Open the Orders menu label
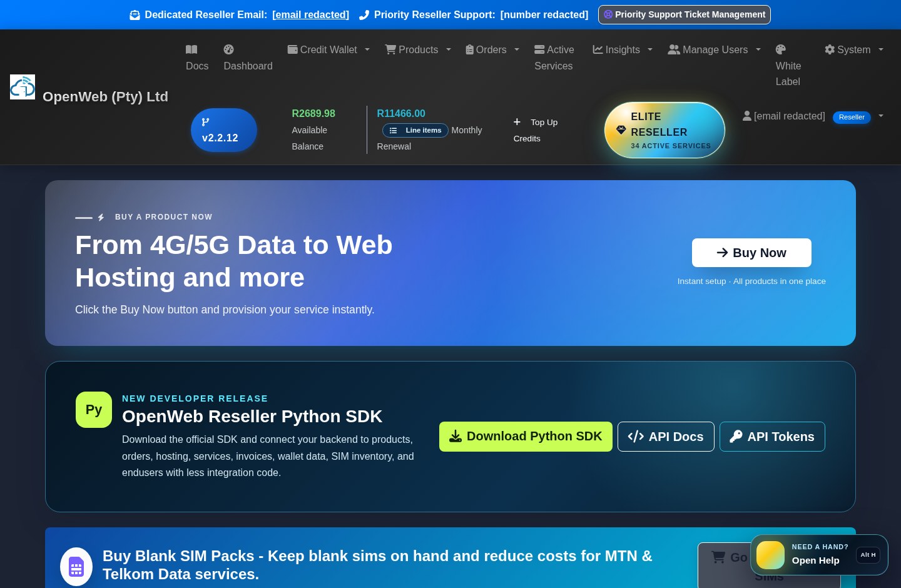Image resolution: width=901 pixels, height=588 pixels. pos(491,49)
